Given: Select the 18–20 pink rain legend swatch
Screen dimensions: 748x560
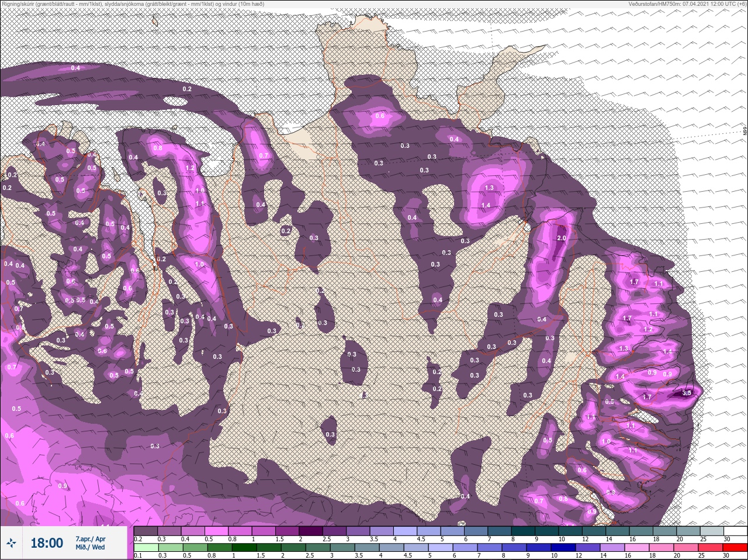Looking at the screenshot, I should (x=661, y=548).
